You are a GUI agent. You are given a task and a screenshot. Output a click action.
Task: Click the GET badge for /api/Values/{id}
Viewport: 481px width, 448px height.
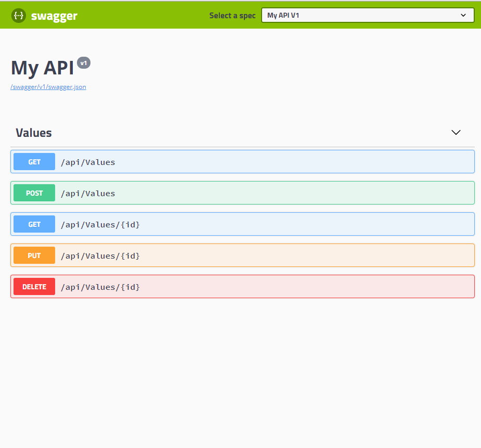(x=34, y=224)
